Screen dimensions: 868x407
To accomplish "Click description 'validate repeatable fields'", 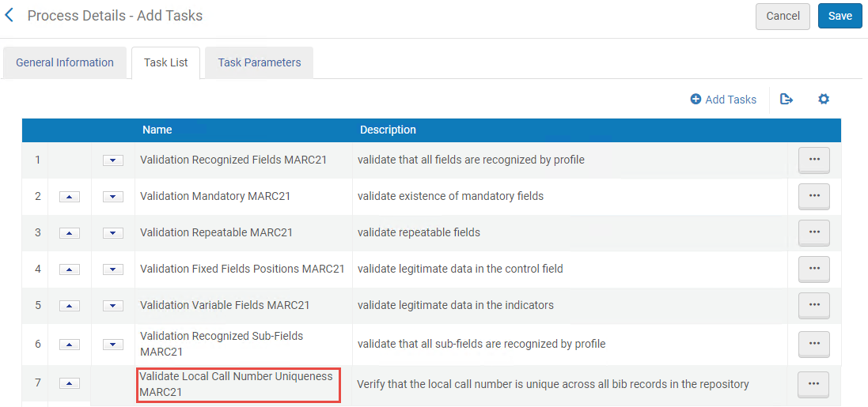I will click(419, 232).
